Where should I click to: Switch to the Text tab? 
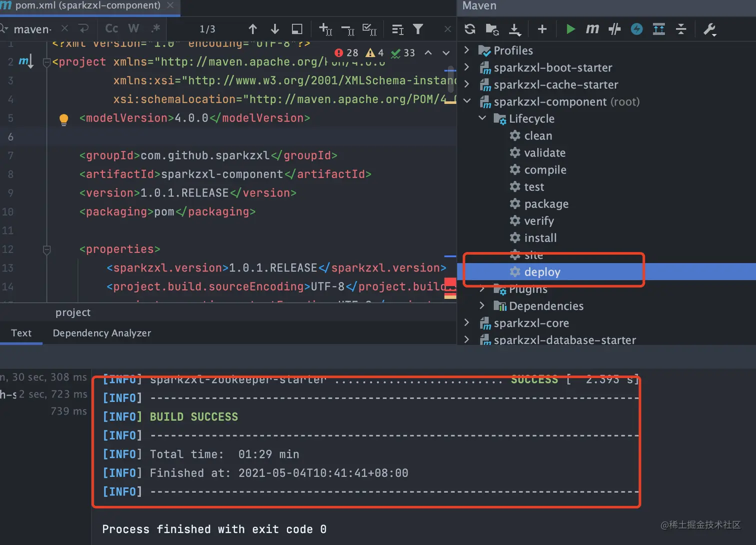pos(21,333)
